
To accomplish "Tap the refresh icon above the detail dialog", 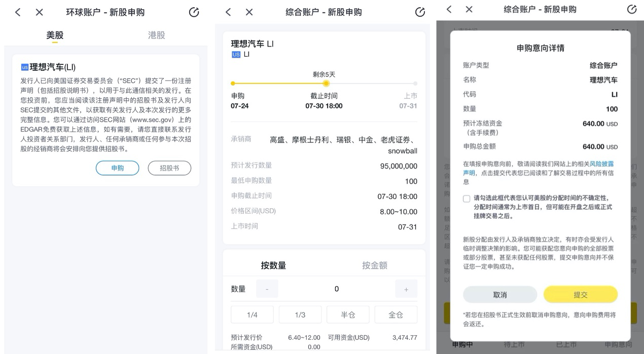I will click(x=631, y=9).
